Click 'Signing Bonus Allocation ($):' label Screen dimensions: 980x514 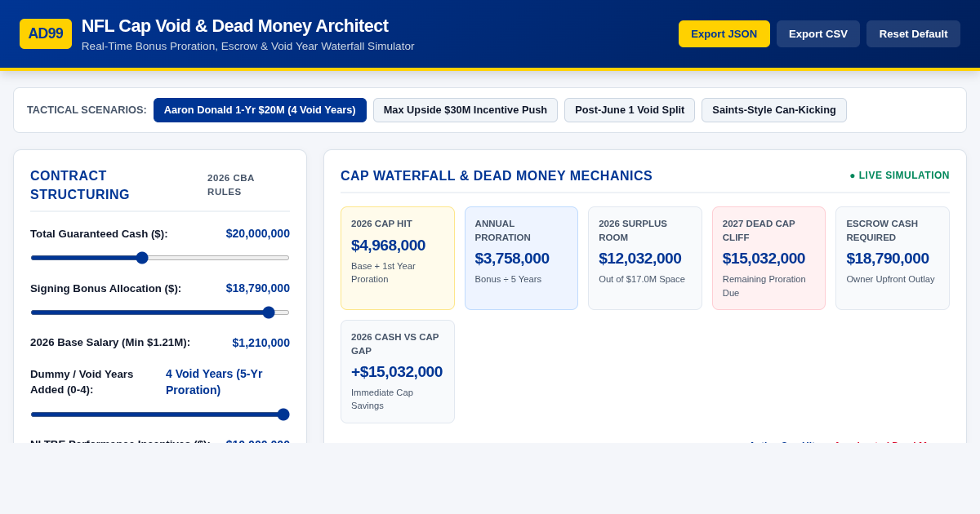click(106, 289)
